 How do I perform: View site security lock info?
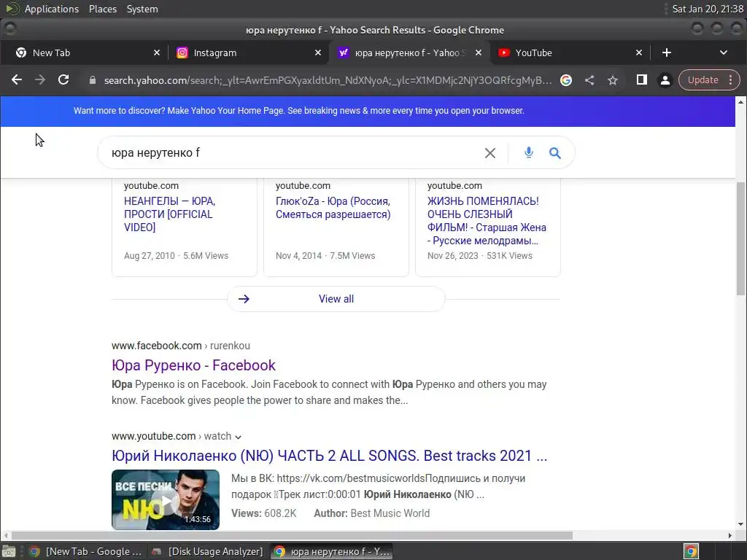pyautogui.click(x=93, y=80)
